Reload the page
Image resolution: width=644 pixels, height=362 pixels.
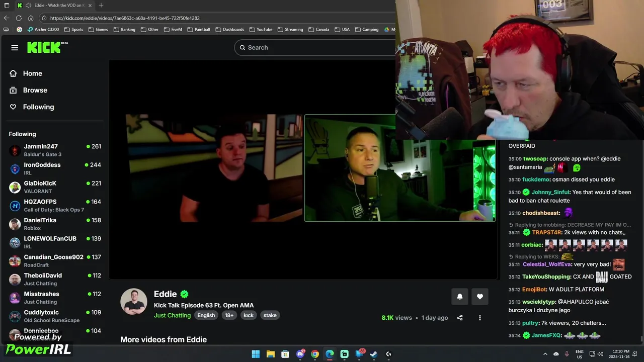(x=19, y=18)
